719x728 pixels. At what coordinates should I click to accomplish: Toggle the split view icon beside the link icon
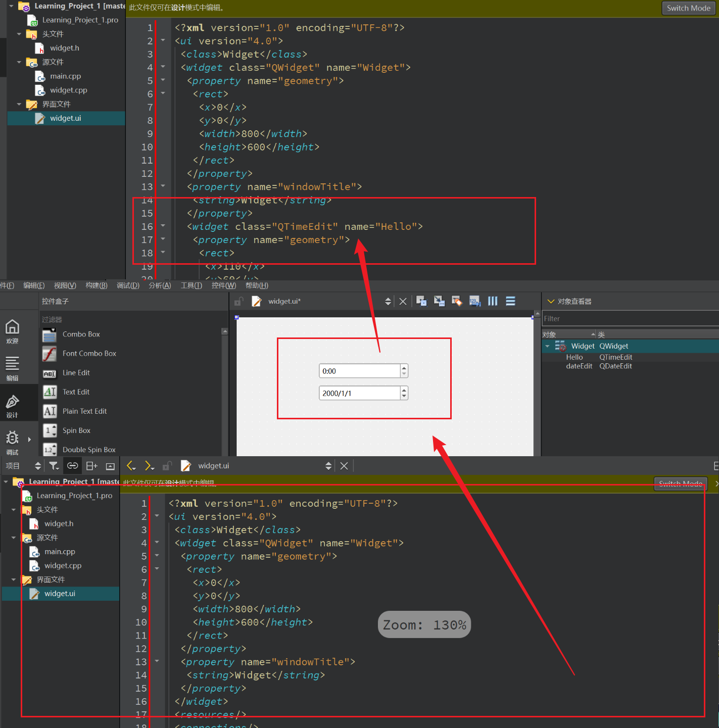[x=91, y=466]
